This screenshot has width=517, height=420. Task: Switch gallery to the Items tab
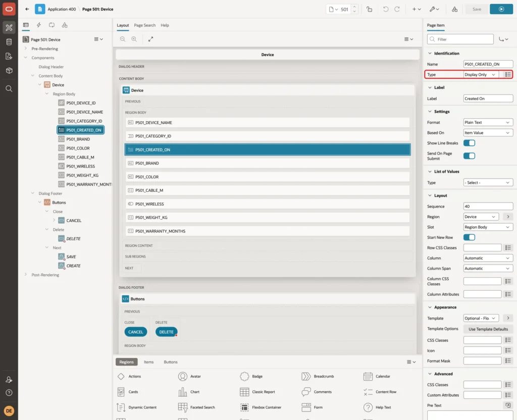[x=149, y=362]
